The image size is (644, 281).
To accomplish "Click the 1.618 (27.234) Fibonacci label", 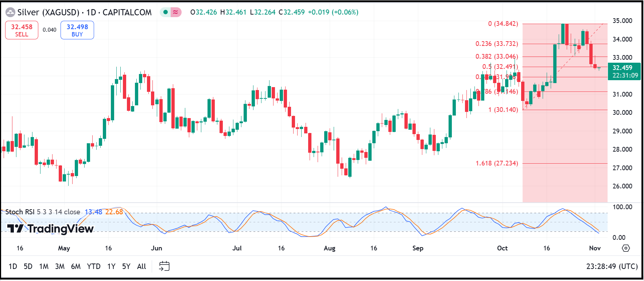I will click(x=497, y=163).
